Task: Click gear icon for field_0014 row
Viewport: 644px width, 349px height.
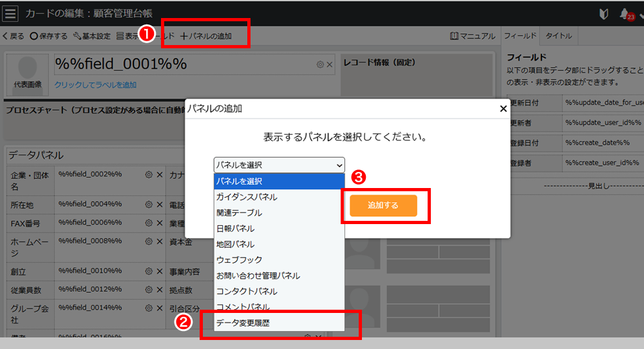Action: (149, 308)
